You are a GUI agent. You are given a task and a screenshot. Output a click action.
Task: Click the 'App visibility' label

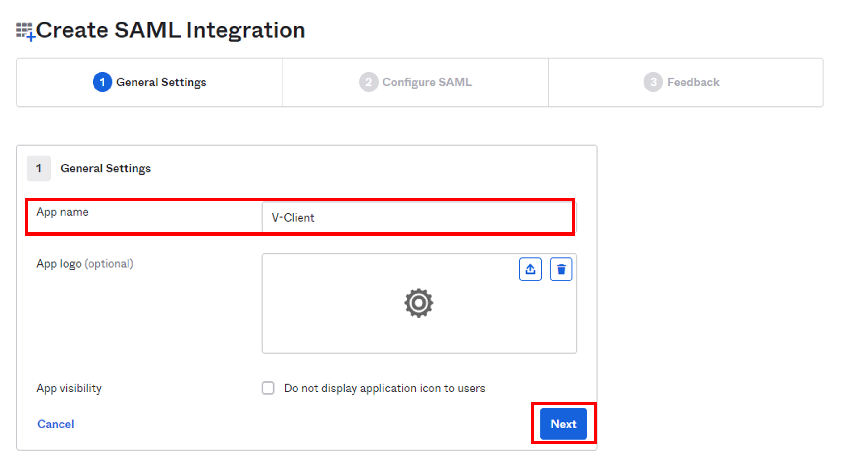click(x=69, y=388)
